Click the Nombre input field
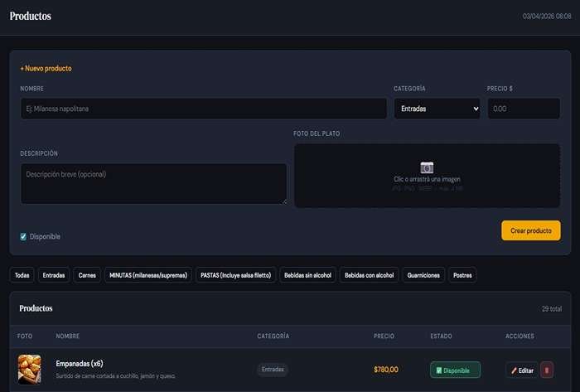This screenshot has height=392, width=580. (x=203, y=109)
